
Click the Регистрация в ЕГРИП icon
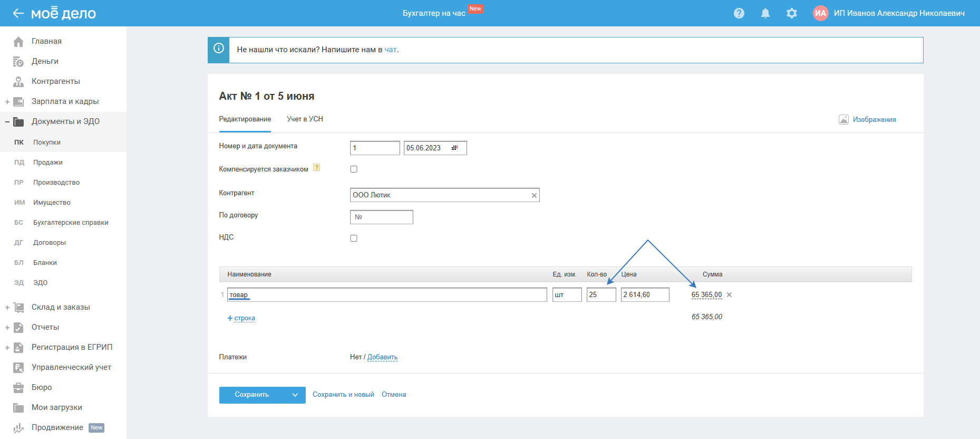[x=18, y=347]
